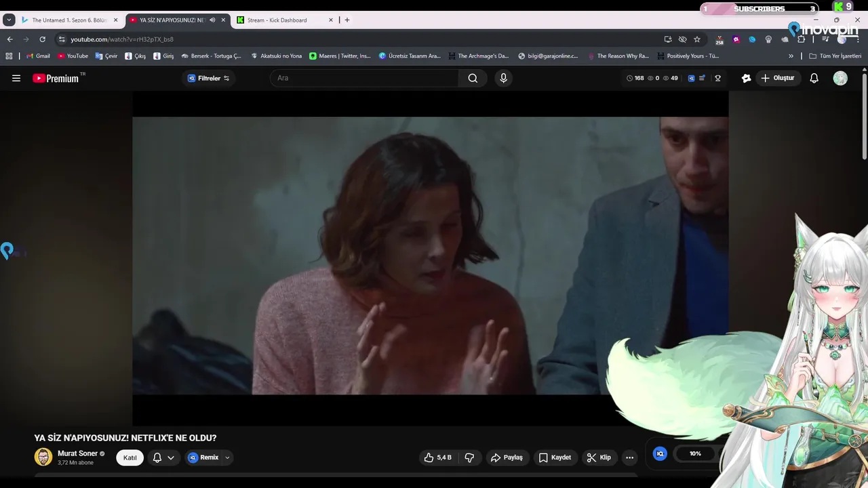Screen dimensions: 868x488
Task: View site information for youtube.com
Action: click(x=62, y=39)
